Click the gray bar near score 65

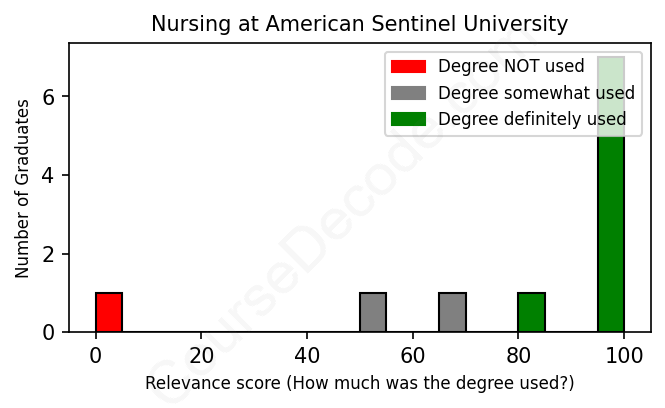pos(452,312)
